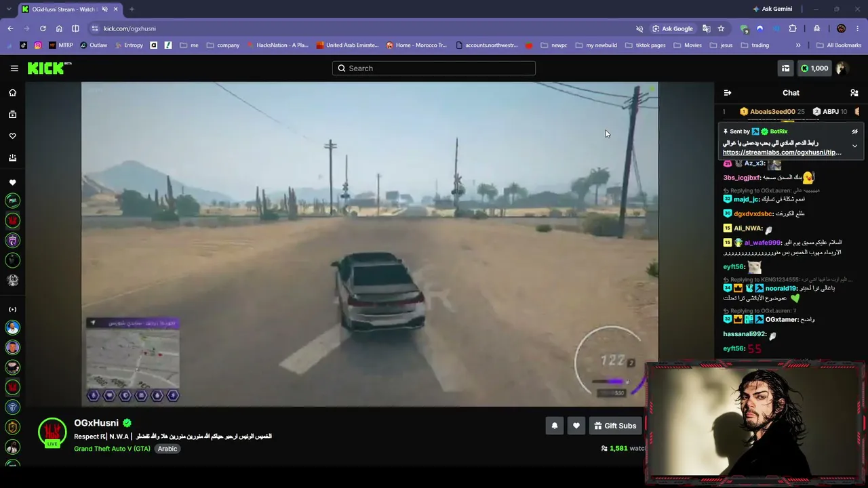Click the hassanali992 username in chat

pyautogui.click(x=745, y=334)
